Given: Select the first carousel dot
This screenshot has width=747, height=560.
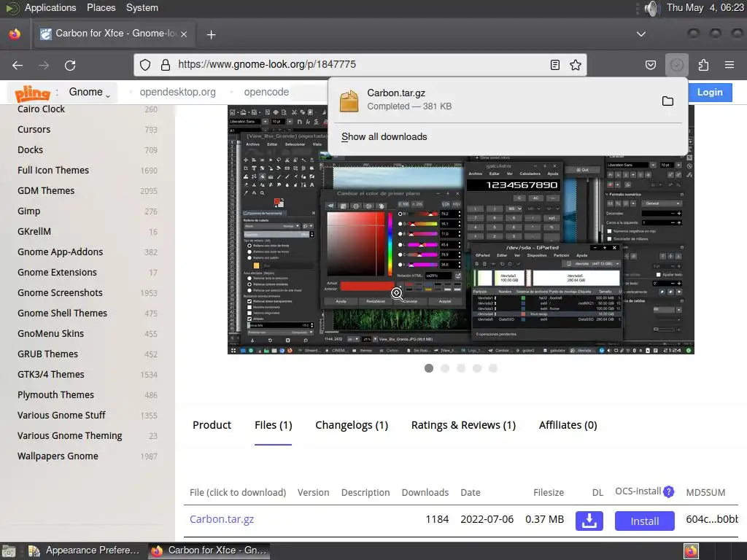Looking at the screenshot, I should pyautogui.click(x=429, y=368).
